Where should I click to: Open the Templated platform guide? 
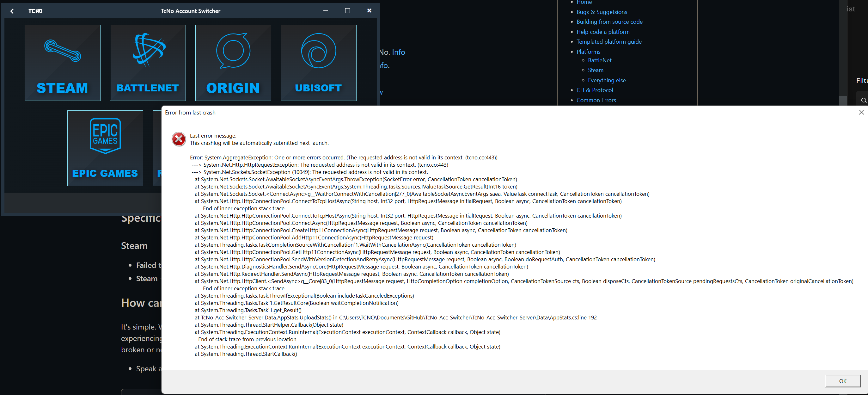click(x=608, y=41)
